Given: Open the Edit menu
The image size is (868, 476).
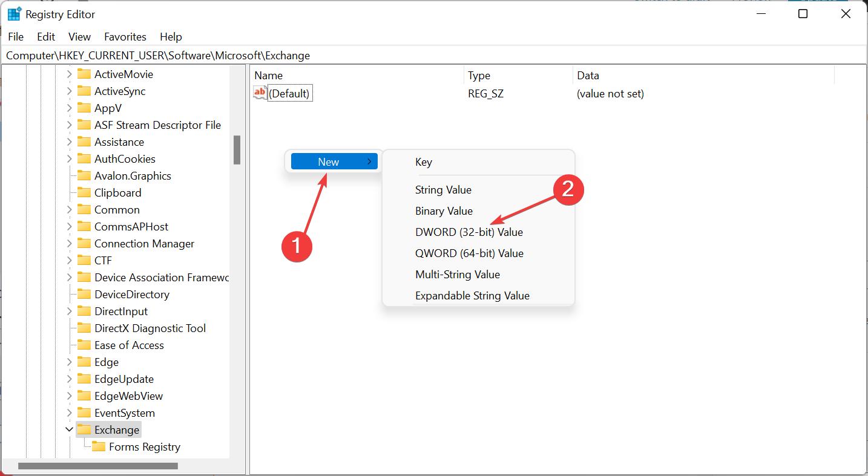Looking at the screenshot, I should coord(46,37).
